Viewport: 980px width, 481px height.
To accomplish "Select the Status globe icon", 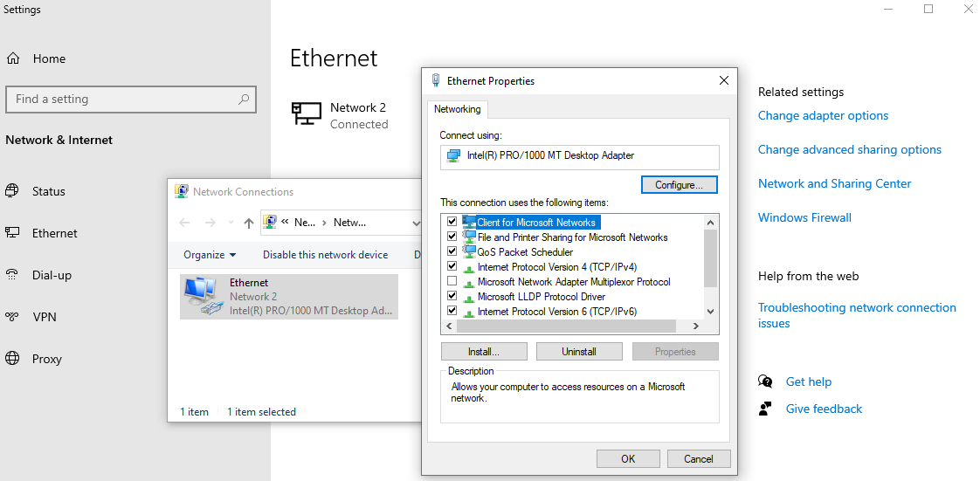I will pyautogui.click(x=13, y=191).
